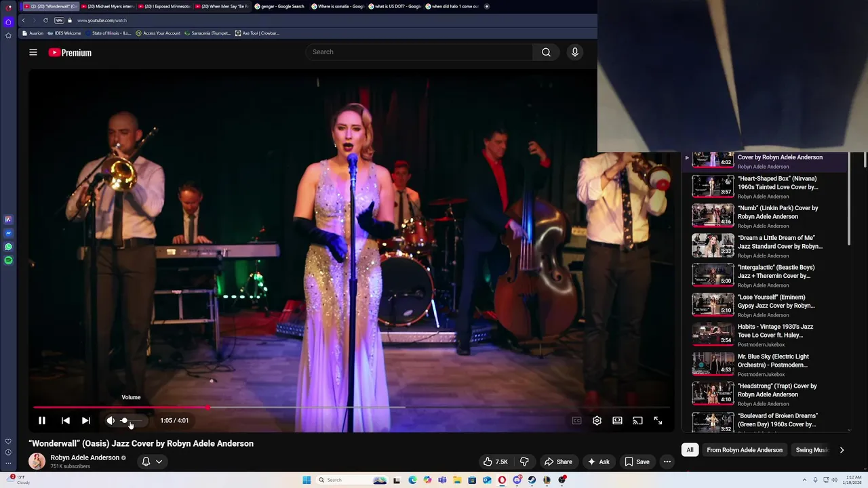
Task: Like the video with thumbs up
Action: tap(495, 462)
